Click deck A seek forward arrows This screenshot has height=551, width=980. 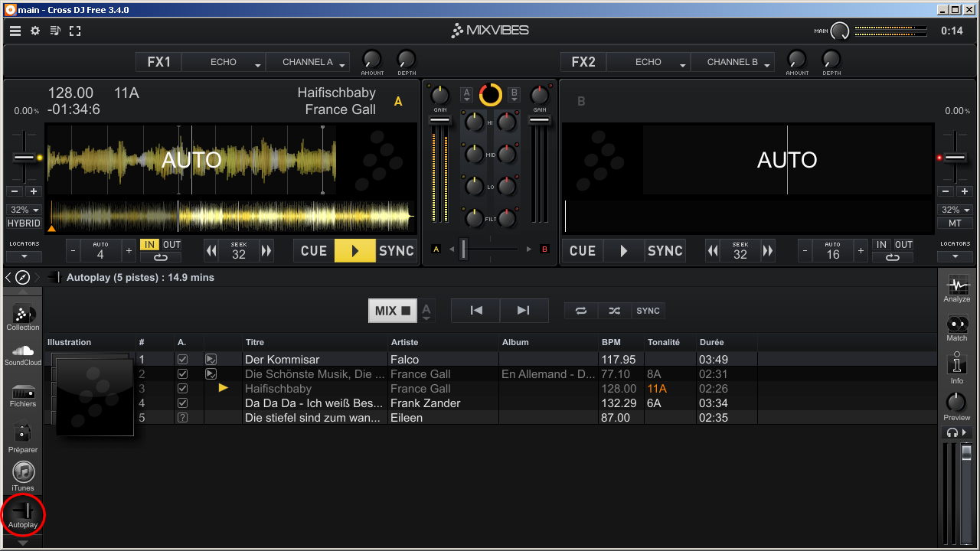[266, 251]
